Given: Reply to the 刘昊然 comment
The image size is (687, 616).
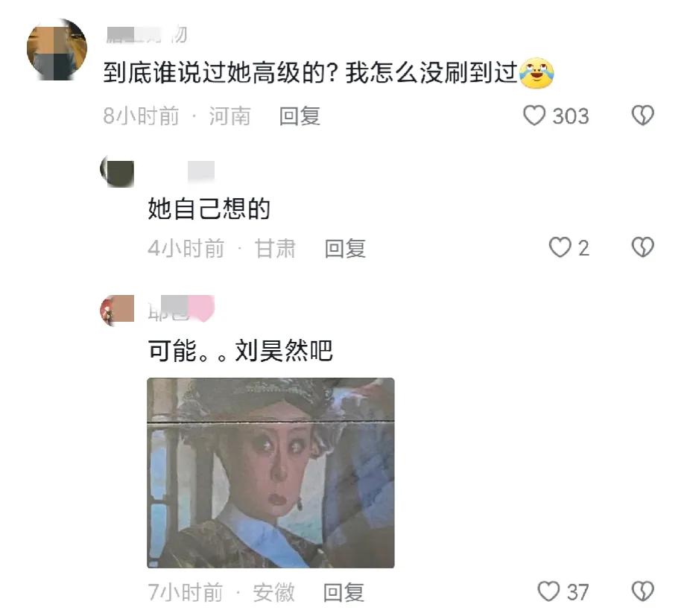Looking at the screenshot, I should (343, 592).
